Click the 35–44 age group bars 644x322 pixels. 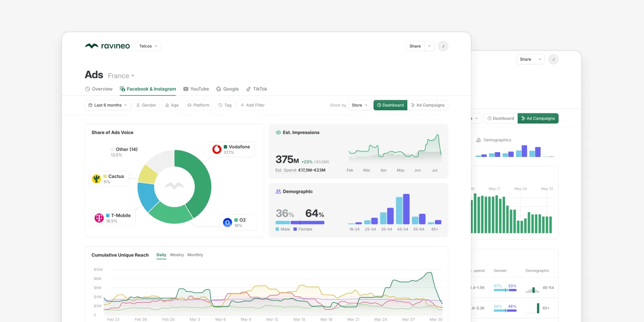[x=387, y=216]
